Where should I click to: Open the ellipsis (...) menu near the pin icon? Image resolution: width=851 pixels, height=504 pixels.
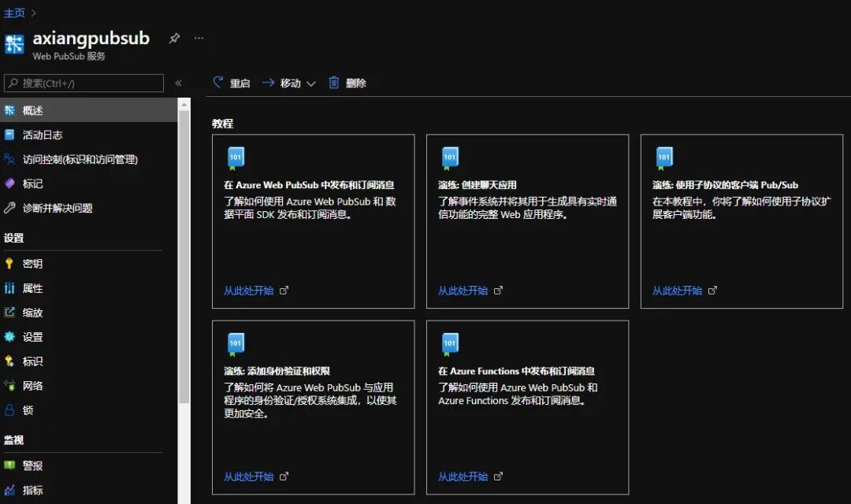pyautogui.click(x=198, y=38)
